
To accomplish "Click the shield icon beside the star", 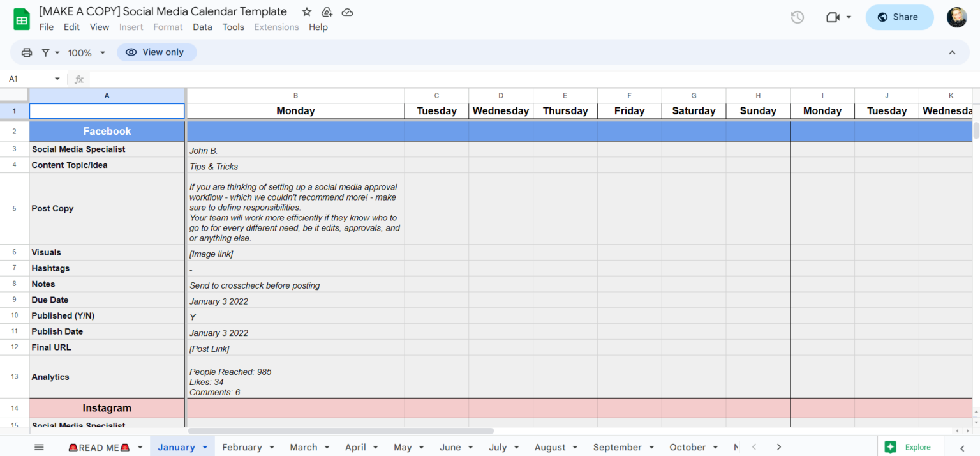I will pyautogui.click(x=327, y=11).
